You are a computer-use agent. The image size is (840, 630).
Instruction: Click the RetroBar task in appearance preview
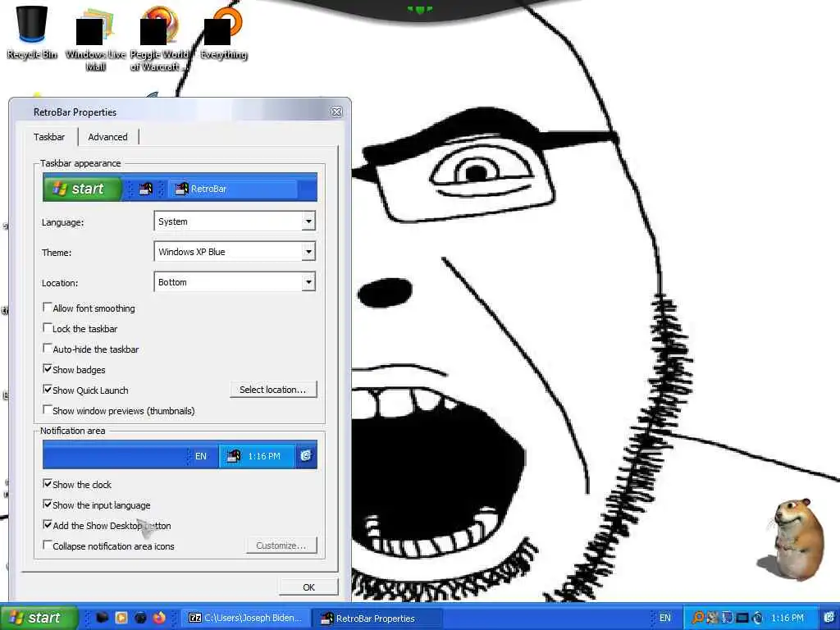233,189
